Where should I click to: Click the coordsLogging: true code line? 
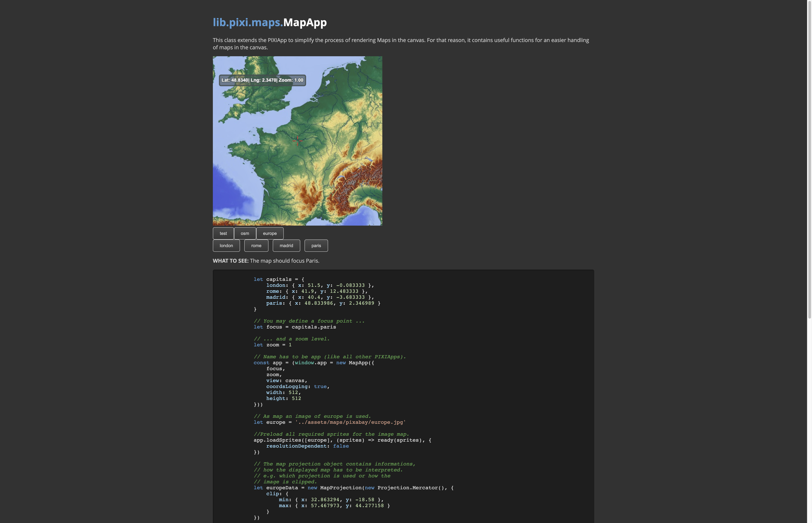coord(298,387)
